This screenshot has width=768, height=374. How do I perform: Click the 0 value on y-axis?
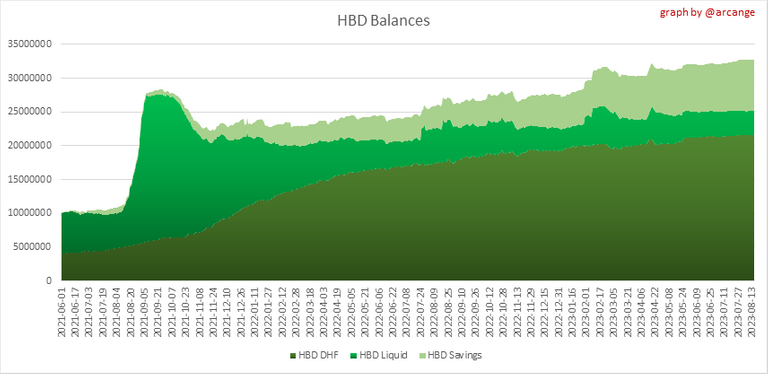(50, 281)
